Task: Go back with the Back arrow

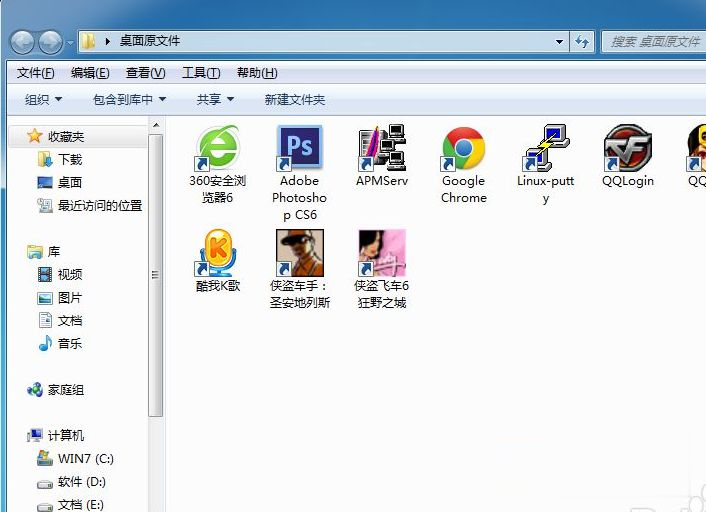Action: [x=23, y=42]
